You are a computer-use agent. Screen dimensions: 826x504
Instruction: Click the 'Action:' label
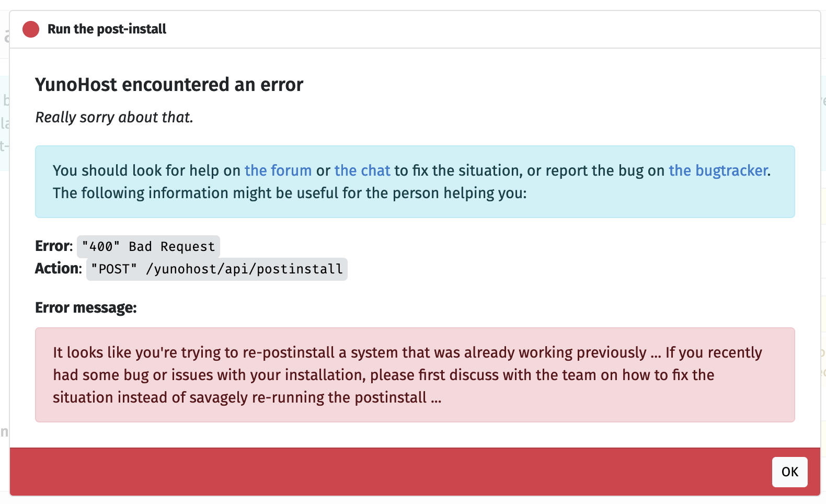pyautogui.click(x=59, y=268)
